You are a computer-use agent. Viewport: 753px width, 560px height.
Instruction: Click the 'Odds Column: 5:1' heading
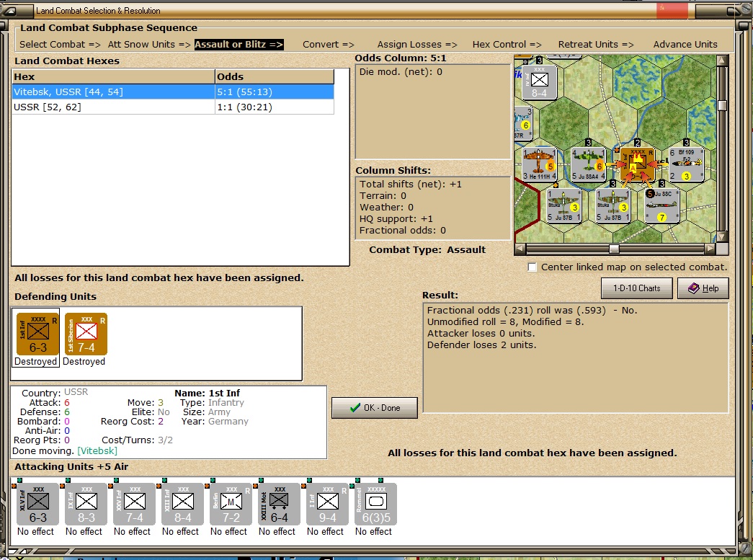pyautogui.click(x=401, y=58)
